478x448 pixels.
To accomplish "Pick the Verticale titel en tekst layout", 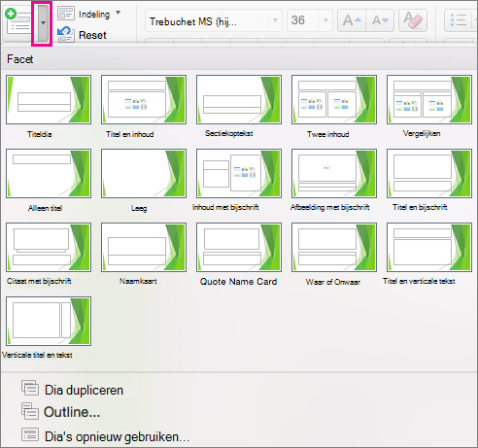I will 49,321.
